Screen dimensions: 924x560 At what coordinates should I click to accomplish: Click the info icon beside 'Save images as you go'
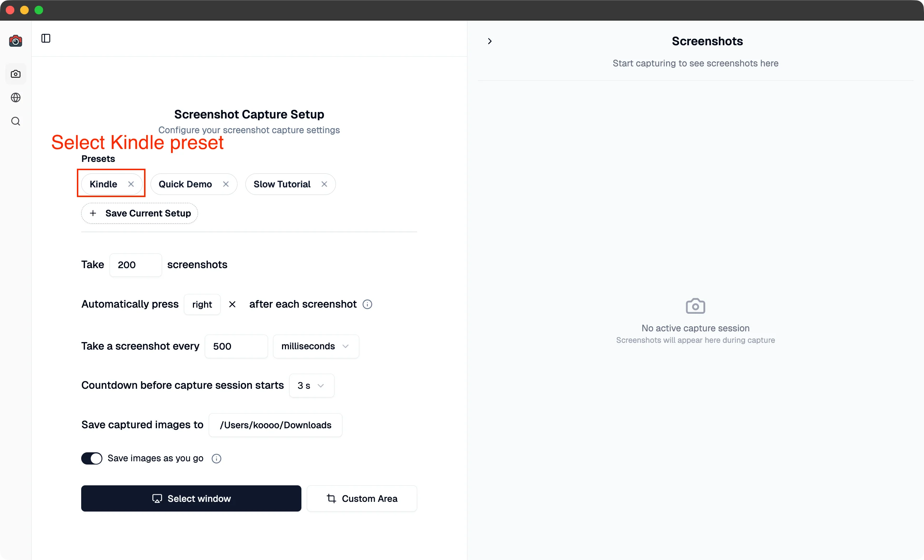(x=216, y=458)
